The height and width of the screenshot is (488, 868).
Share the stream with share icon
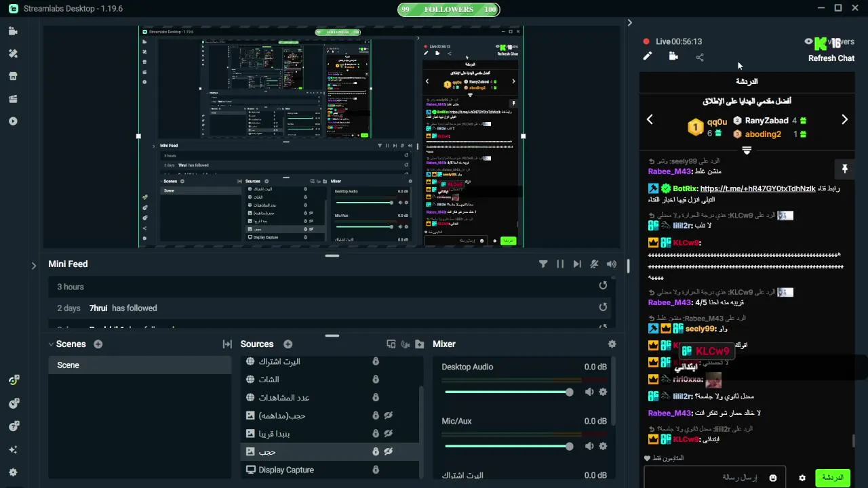click(x=700, y=57)
